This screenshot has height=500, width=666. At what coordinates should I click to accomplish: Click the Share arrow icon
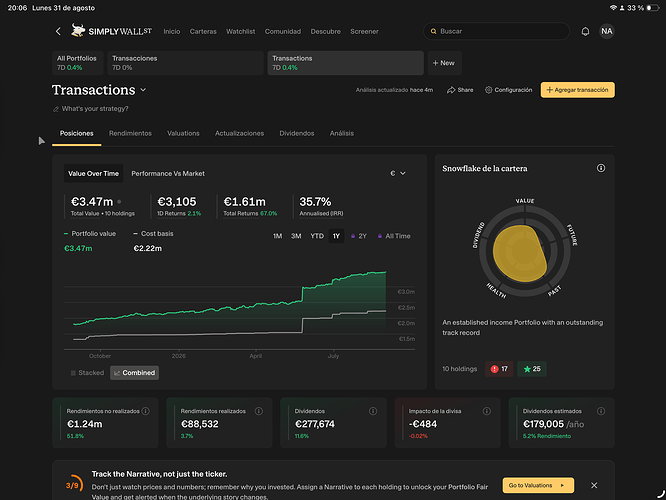pyautogui.click(x=451, y=90)
